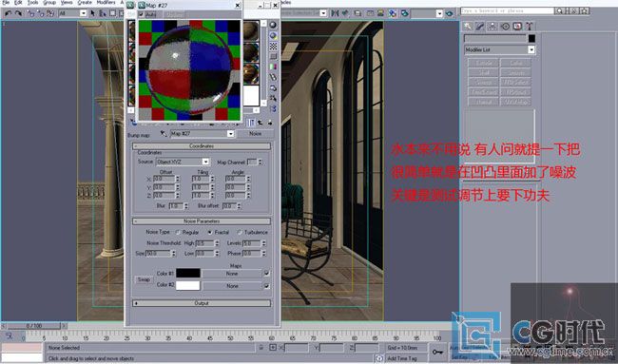Select the Turbulence noise type
Image resolution: width=618 pixels, height=364 pixels.
point(240,233)
